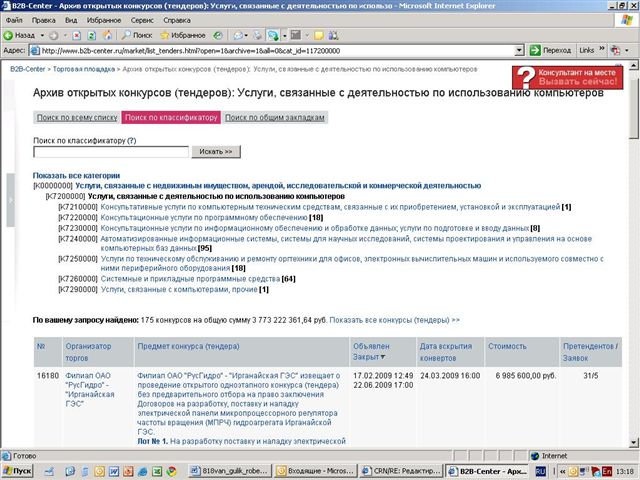Switch to Поиск по общим закладкам tab
The height and width of the screenshot is (480, 640).
click(275, 118)
